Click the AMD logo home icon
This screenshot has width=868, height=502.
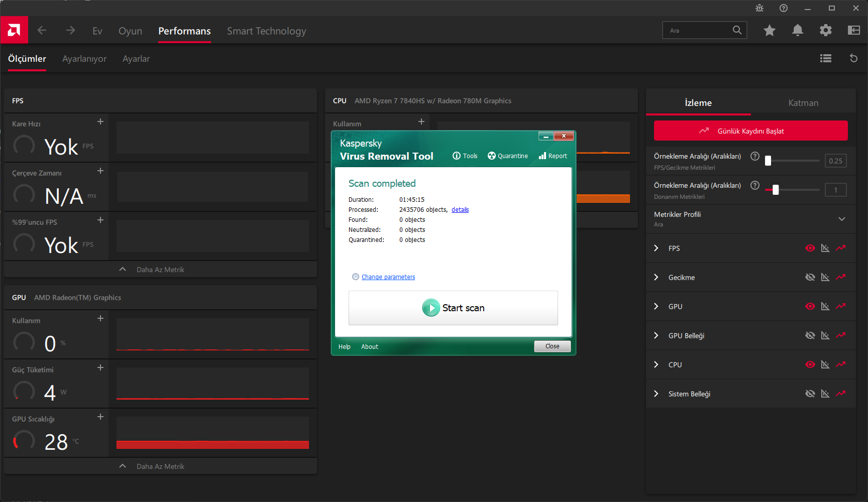[x=14, y=30]
